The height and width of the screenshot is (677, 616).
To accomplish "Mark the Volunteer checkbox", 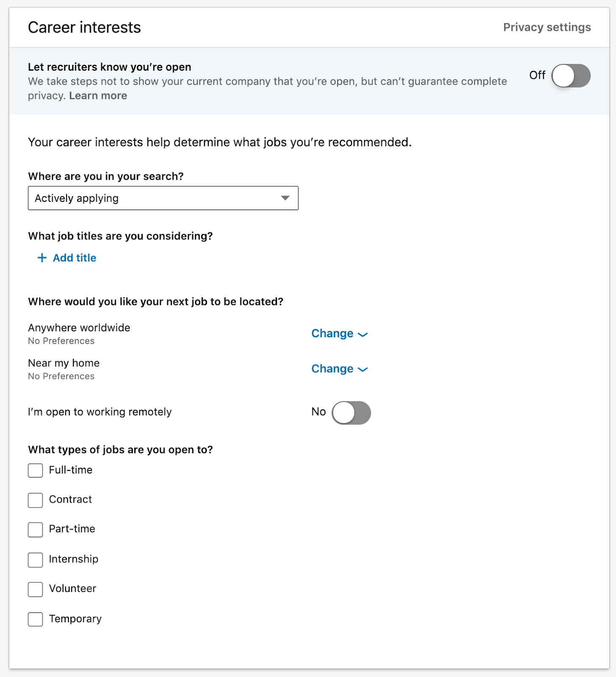I will click(36, 589).
